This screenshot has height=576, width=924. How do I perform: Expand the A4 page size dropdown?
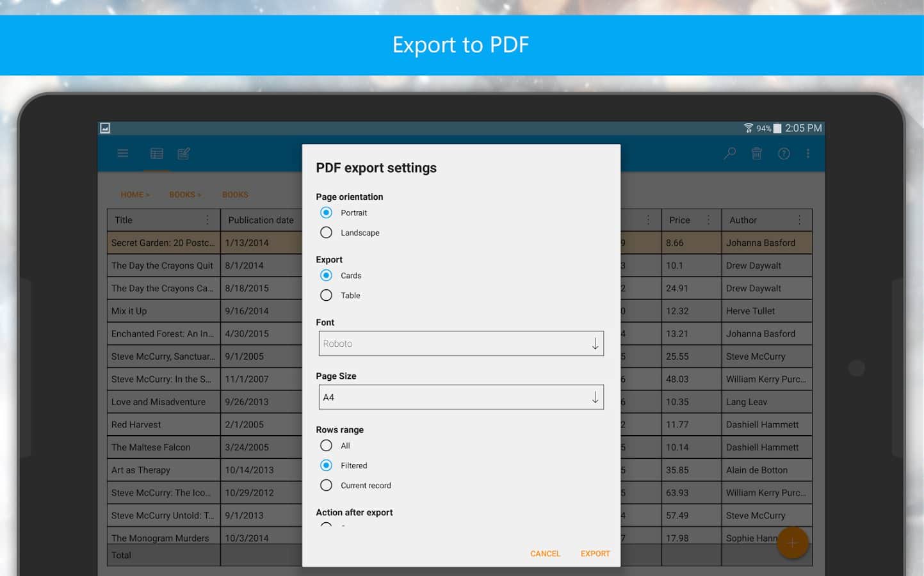click(x=461, y=397)
